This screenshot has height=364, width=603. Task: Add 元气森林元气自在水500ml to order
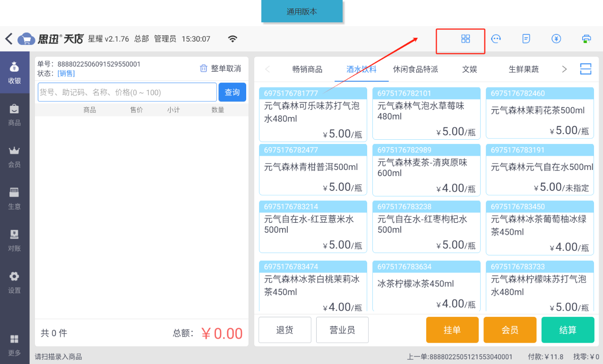click(540, 170)
